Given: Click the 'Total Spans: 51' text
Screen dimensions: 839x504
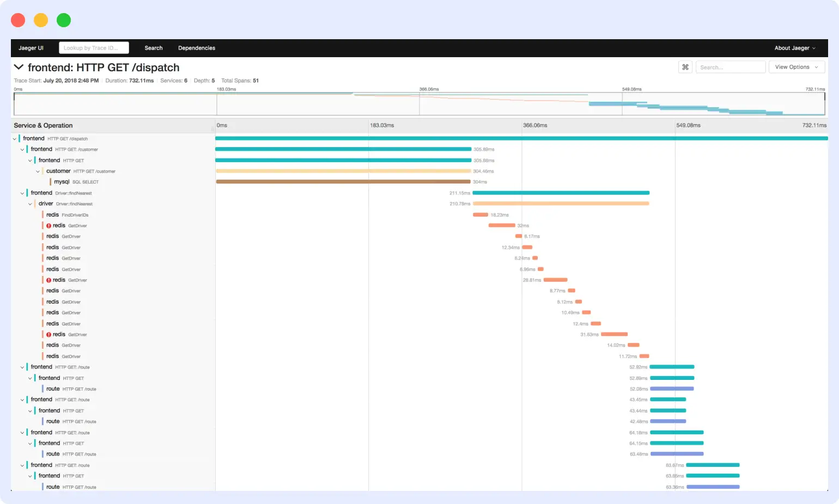Looking at the screenshot, I should coord(240,81).
